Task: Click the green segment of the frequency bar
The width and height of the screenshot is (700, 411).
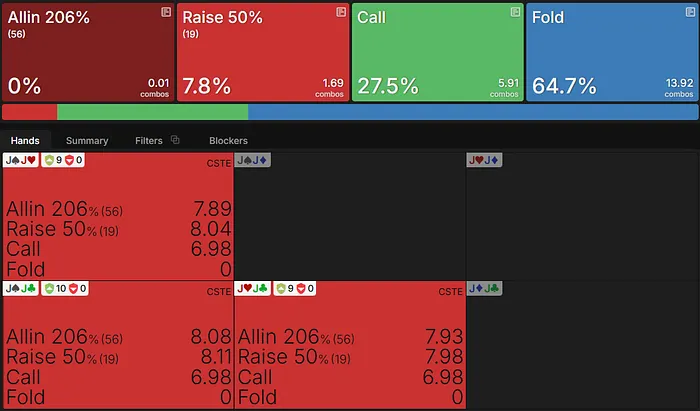Action: pos(152,112)
